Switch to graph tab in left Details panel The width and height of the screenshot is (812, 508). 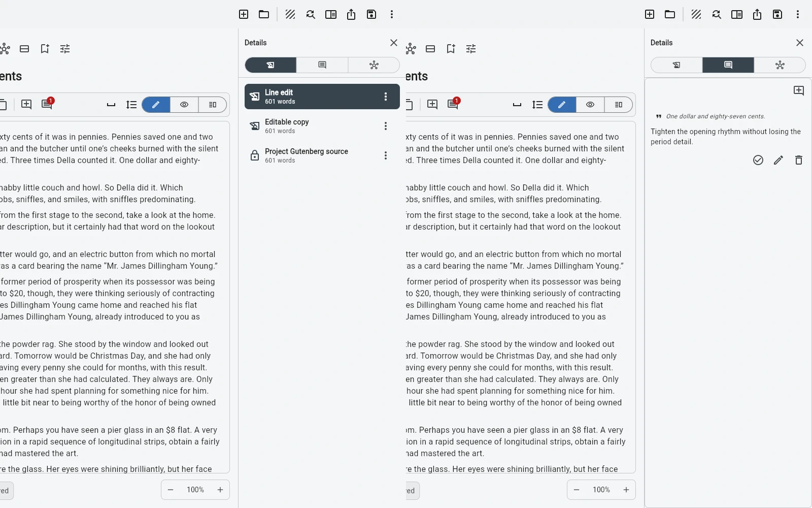[x=374, y=65]
